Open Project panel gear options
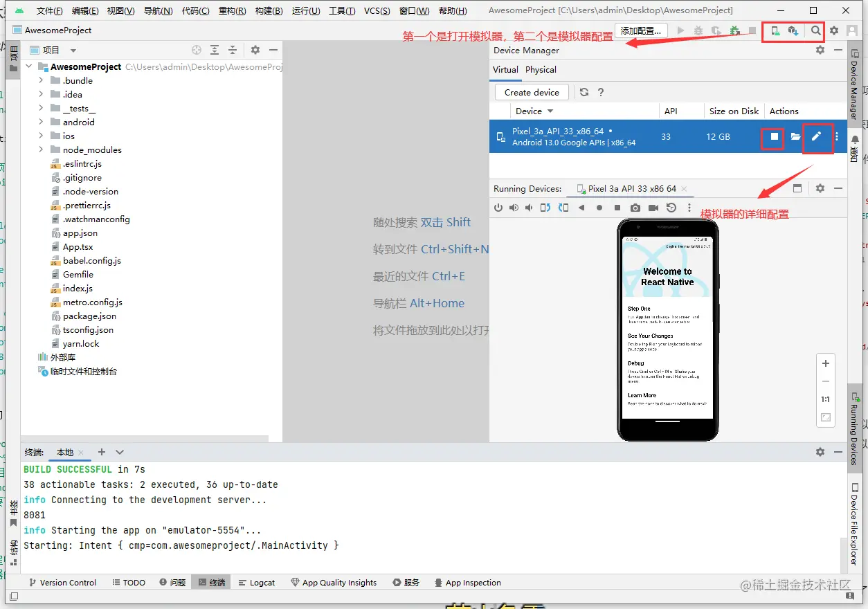This screenshot has height=609, width=868. coord(255,50)
